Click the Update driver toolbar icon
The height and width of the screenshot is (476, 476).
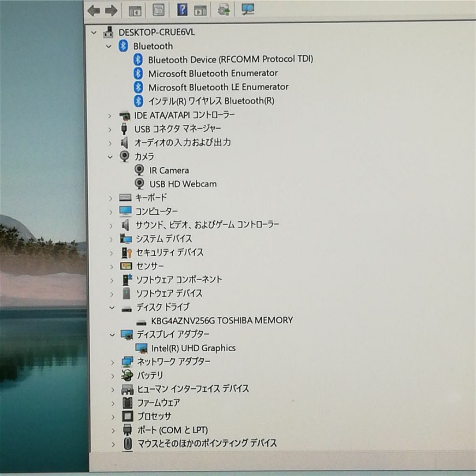(x=224, y=10)
